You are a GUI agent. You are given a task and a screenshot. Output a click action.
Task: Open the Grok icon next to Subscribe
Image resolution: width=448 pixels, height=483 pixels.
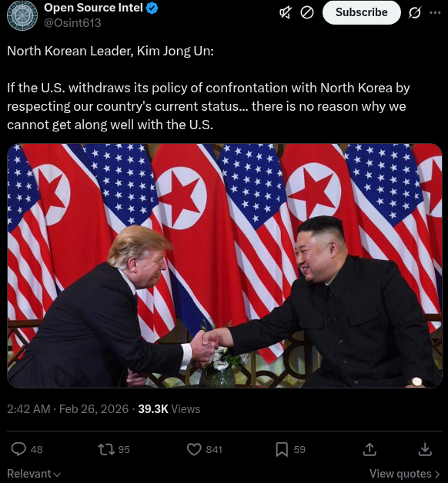click(x=415, y=12)
